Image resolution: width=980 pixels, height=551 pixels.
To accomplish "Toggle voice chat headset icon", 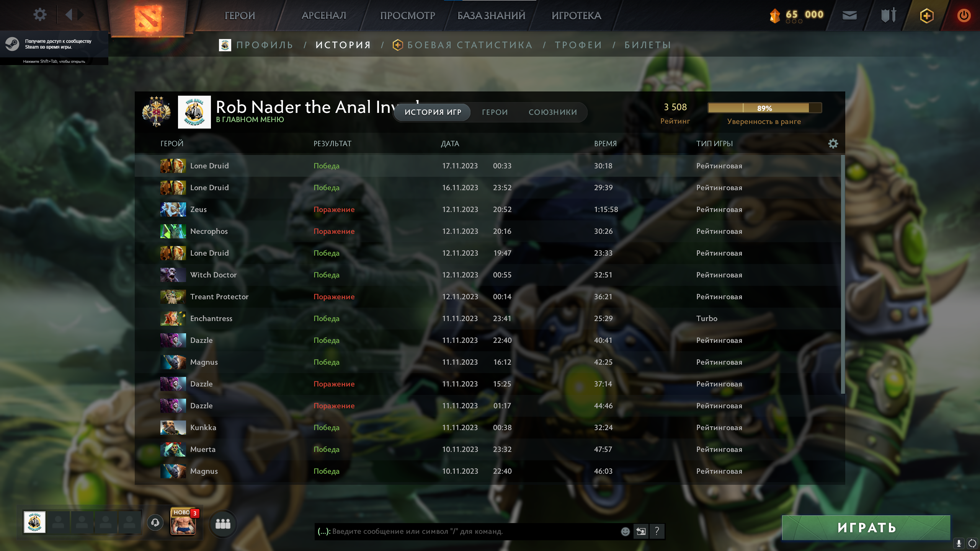I will pyautogui.click(x=155, y=522).
